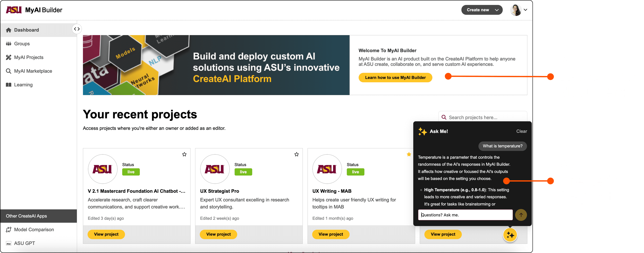The height and width of the screenshot is (253, 644).
Task: Click the 'What is temperature?' chat bubble
Action: coord(502,146)
